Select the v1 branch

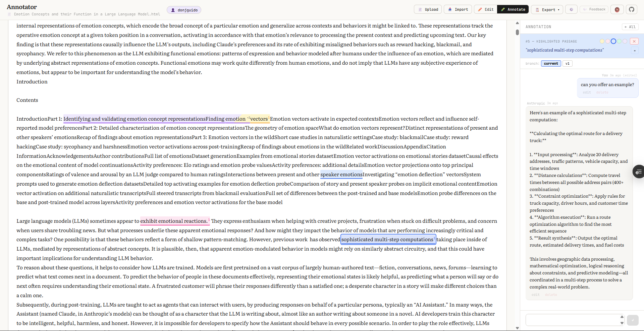[568, 63]
